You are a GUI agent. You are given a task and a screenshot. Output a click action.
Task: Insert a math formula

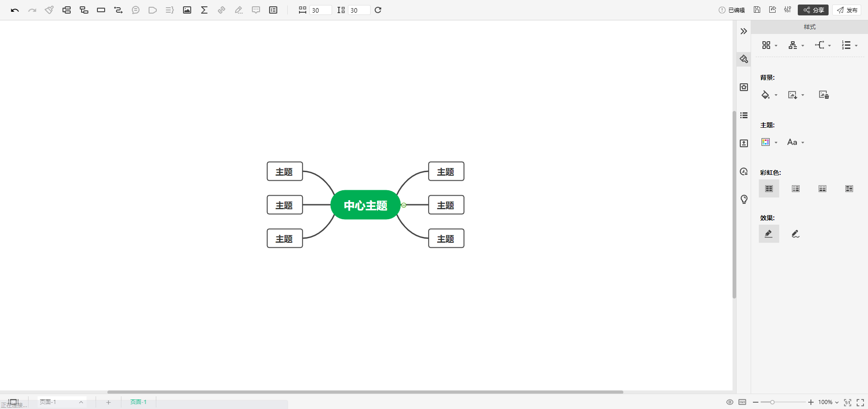204,10
